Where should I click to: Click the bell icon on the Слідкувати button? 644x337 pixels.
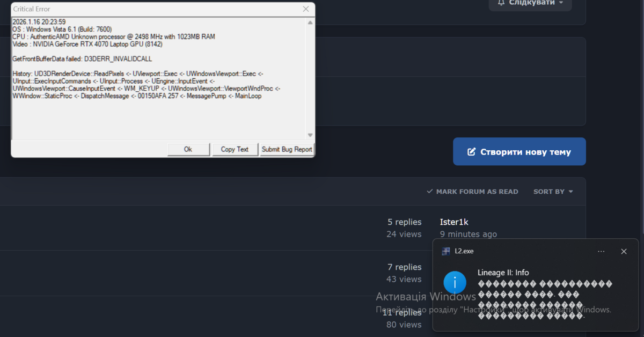pyautogui.click(x=501, y=3)
